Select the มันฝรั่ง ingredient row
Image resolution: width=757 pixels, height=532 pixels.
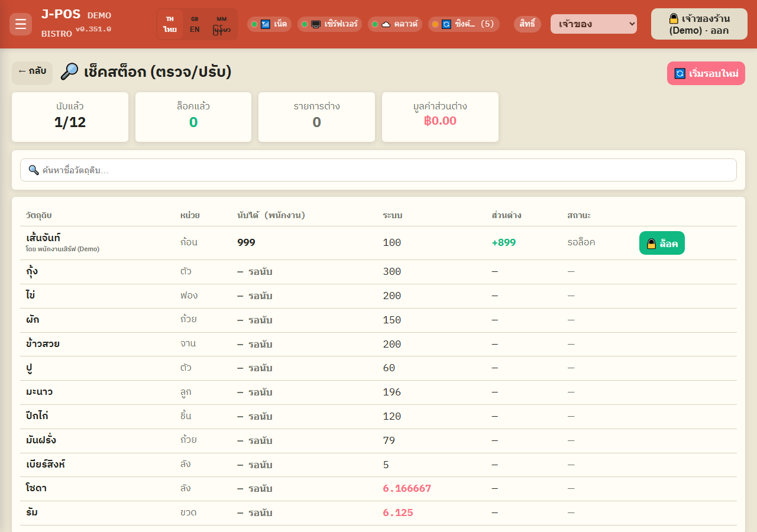(378, 441)
